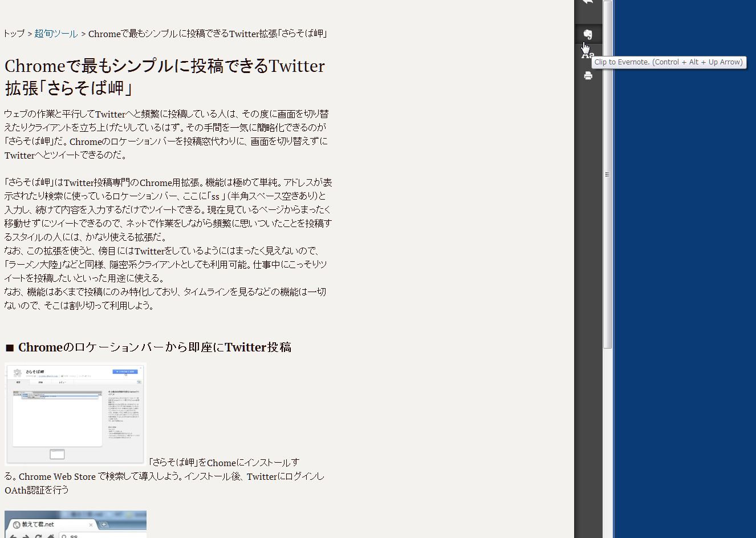
Task: Click the vertical scrollbar thumb
Action: 607,175
